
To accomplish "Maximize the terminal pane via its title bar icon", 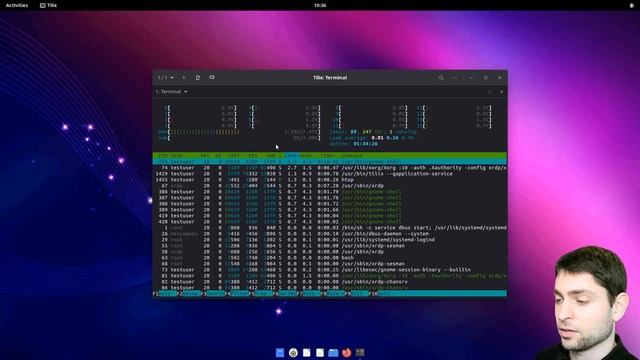I will 490,92.
